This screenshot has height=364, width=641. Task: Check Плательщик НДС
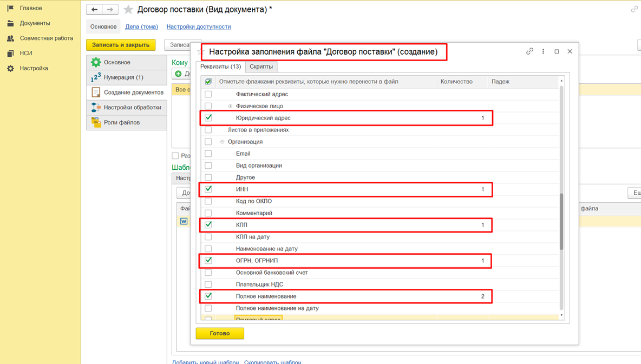[x=208, y=284]
